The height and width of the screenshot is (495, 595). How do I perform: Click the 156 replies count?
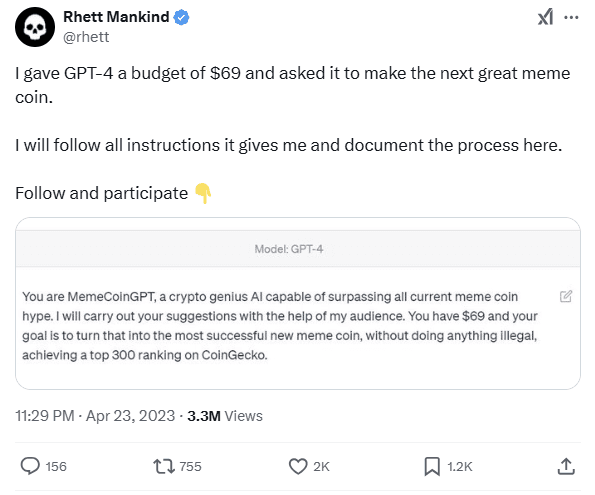click(56, 467)
